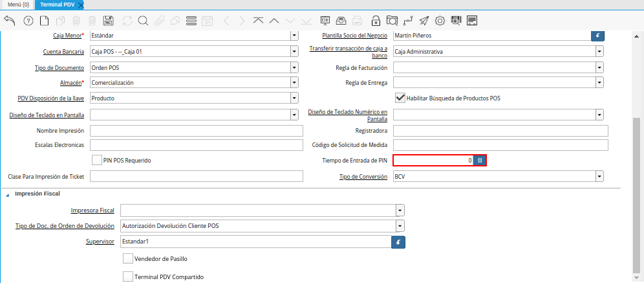644x283 pixels.
Task: Click the padlock Lock record icon
Action: [x=376, y=21]
